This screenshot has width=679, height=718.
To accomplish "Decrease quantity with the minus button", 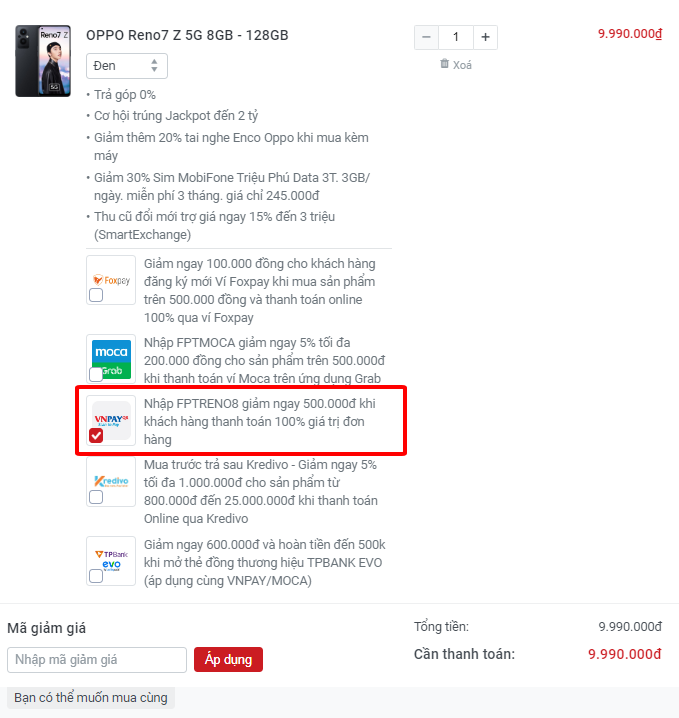I will pos(426,37).
